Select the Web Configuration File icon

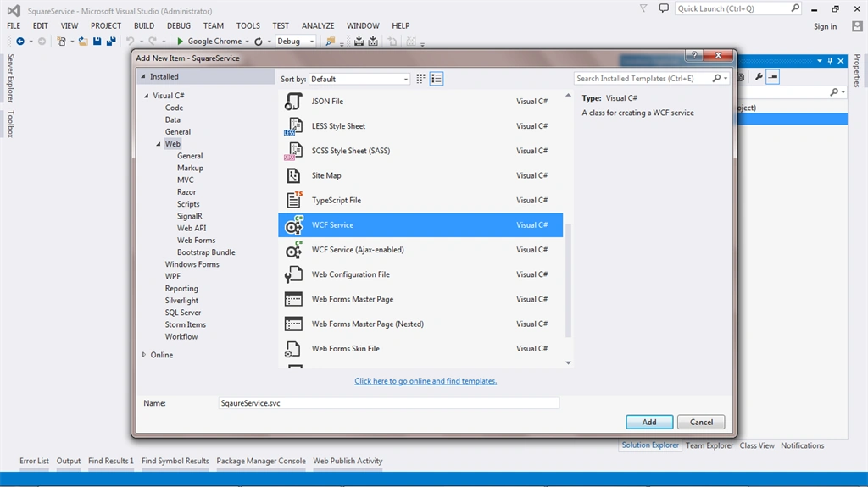(292, 274)
